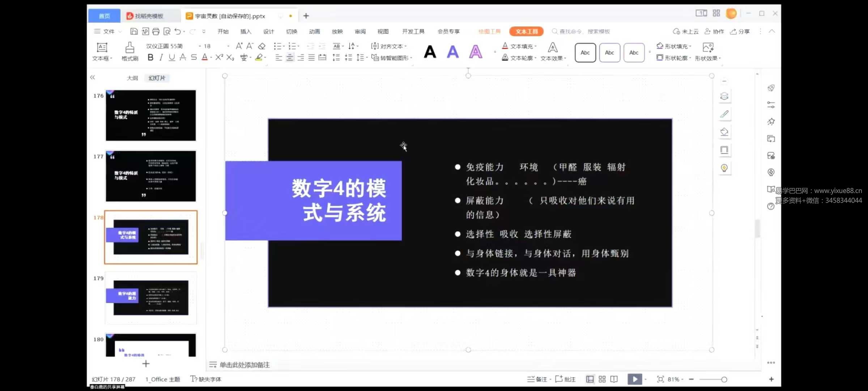The height and width of the screenshot is (391, 868).
Task: Open the 插入 (Insert) ribbon tab
Action: pos(246,31)
